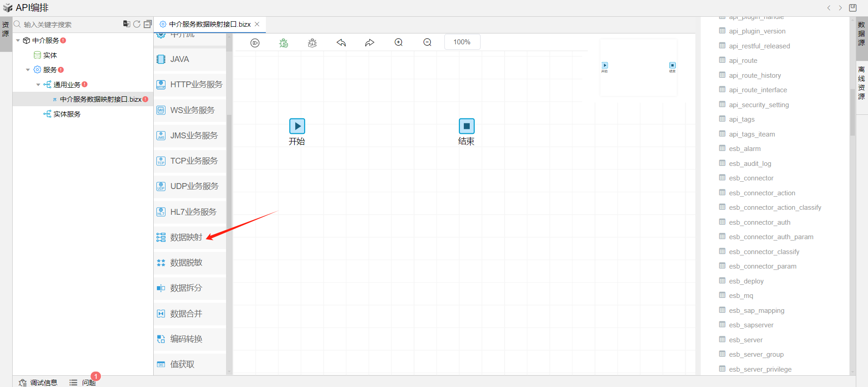Collapse the 中介服务 tree node
The height and width of the screenshot is (387, 868).
[x=18, y=41]
